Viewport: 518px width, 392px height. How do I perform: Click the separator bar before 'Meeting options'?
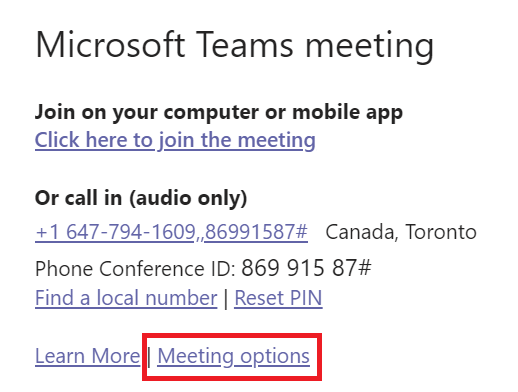(149, 357)
